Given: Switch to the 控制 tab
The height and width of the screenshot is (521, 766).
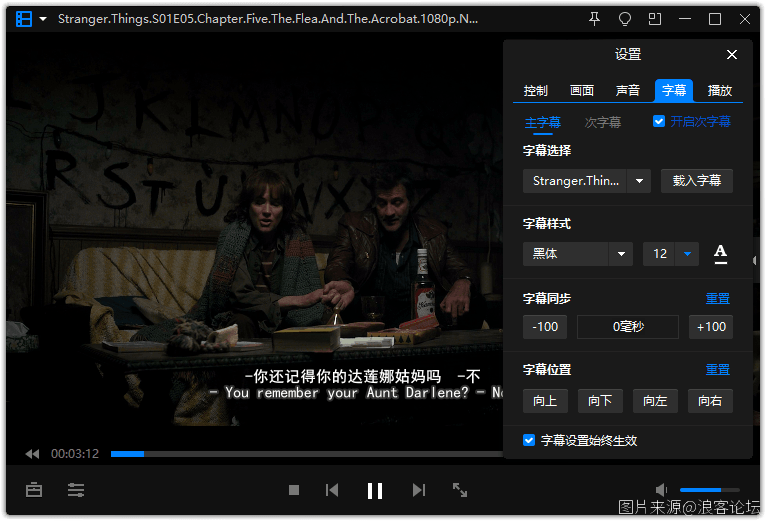Looking at the screenshot, I should (x=535, y=90).
